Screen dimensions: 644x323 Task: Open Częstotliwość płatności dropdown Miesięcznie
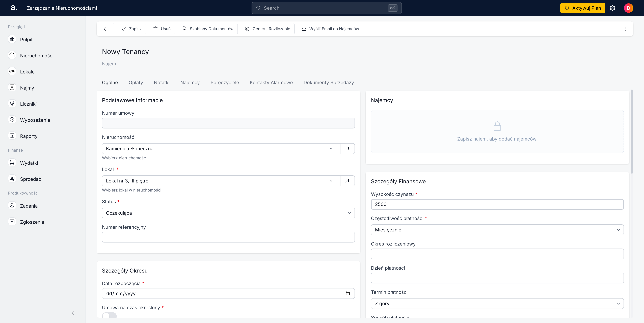[497, 230]
